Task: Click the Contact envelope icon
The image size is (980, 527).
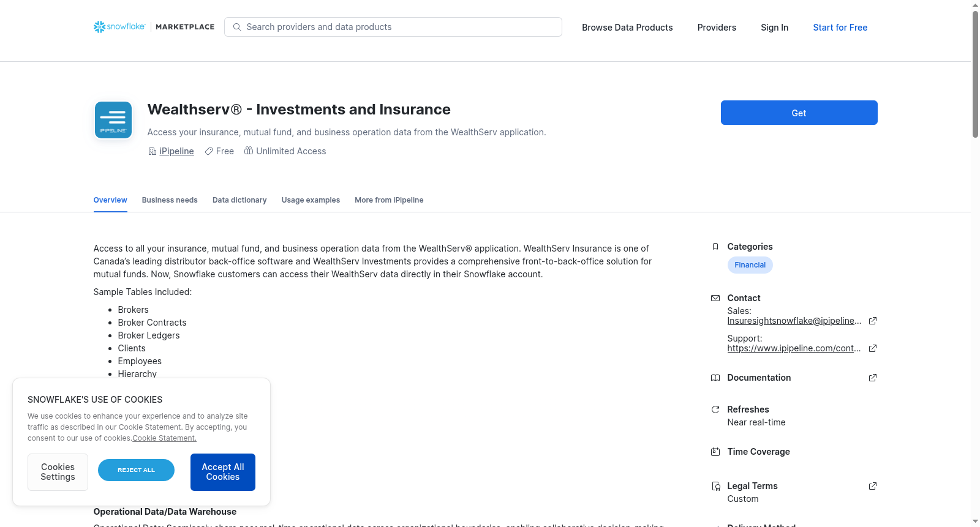Action: [715, 298]
